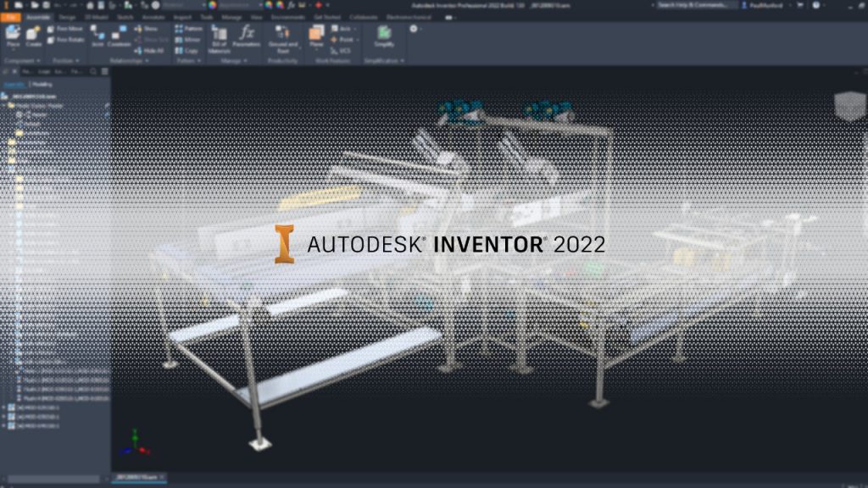Select the Free Rotate tool
The height and width of the screenshot is (488, 868).
66,40
